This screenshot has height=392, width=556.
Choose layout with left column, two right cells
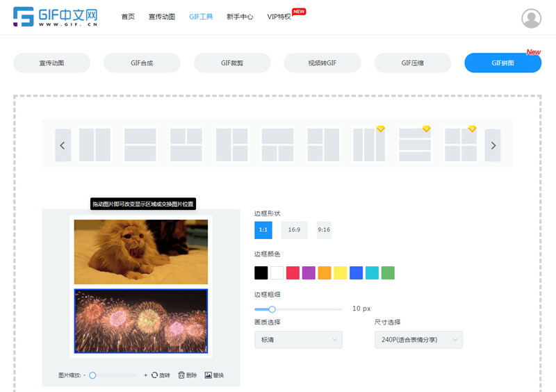click(x=232, y=145)
